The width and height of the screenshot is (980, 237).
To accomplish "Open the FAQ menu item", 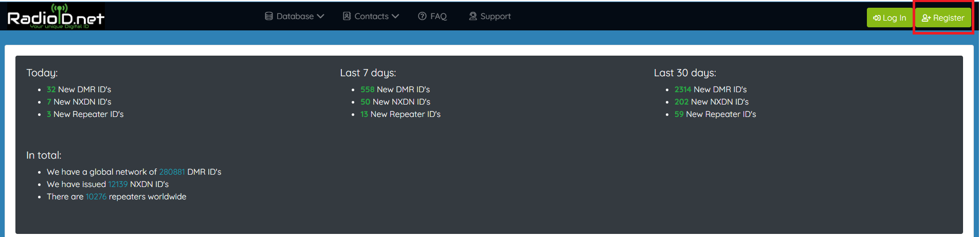I will [x=432, y=16].
